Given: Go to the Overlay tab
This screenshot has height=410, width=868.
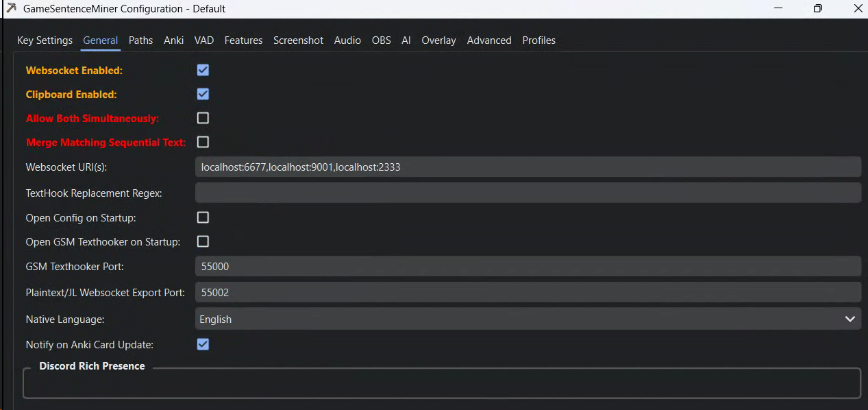Looking at the screenshot, I should 438,40.
